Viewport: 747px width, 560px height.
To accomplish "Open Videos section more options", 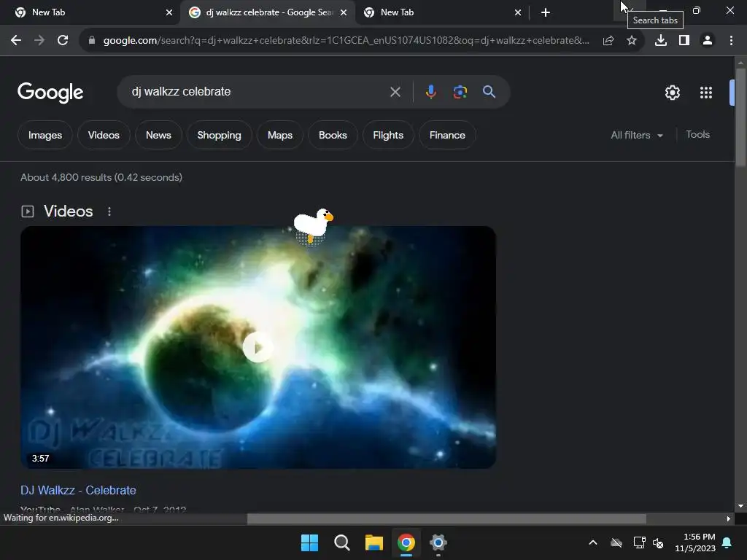I will (x=109, y=211).
